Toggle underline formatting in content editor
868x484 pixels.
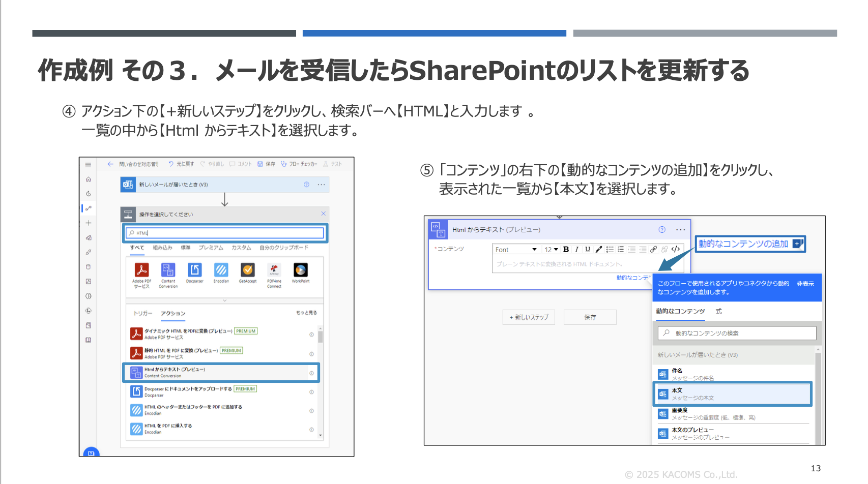coord(588,249)
